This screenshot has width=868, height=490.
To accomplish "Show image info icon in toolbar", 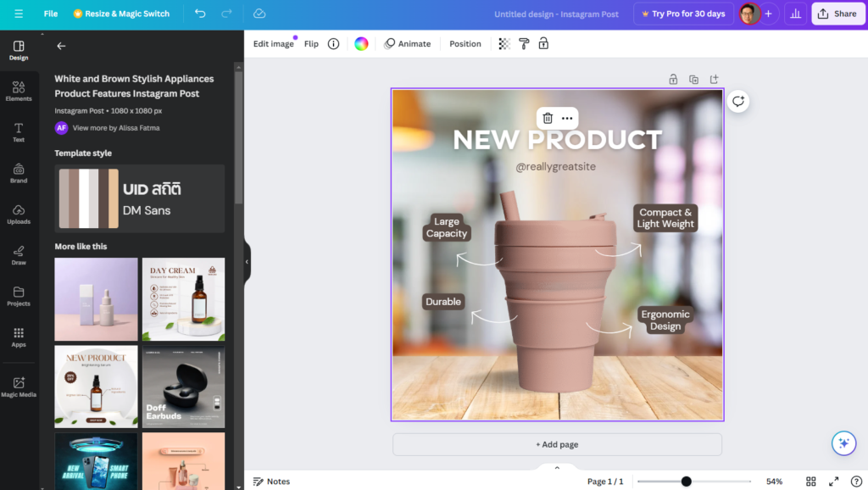I will click(x=333, y=44).
